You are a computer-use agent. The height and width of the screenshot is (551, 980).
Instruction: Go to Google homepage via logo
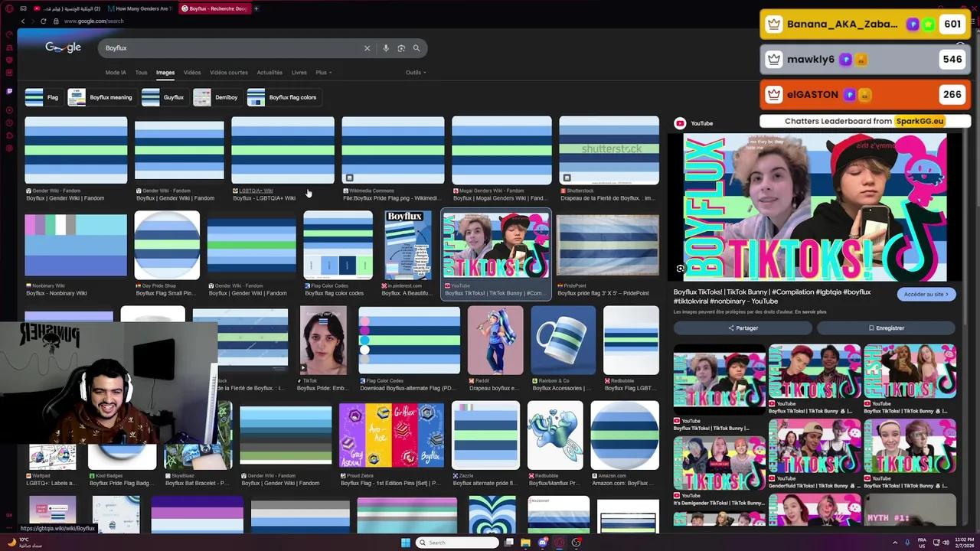point(63,47)
